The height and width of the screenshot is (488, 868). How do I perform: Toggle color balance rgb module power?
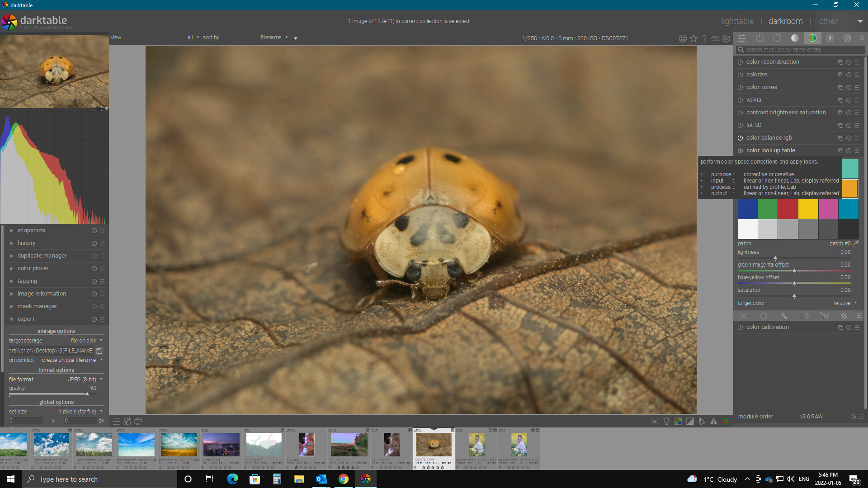740,138
